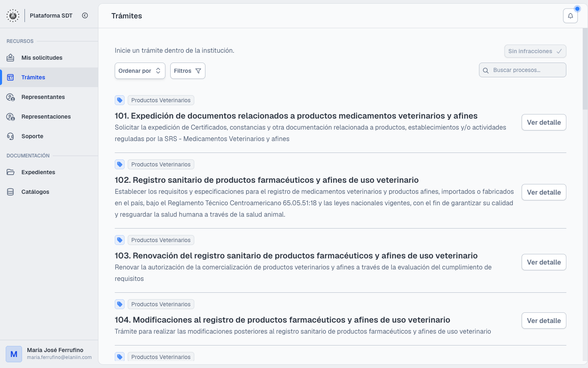Screen dimensions: 588x368
Task: Click the Sin infracciones badge
Action: pos(535,51)
